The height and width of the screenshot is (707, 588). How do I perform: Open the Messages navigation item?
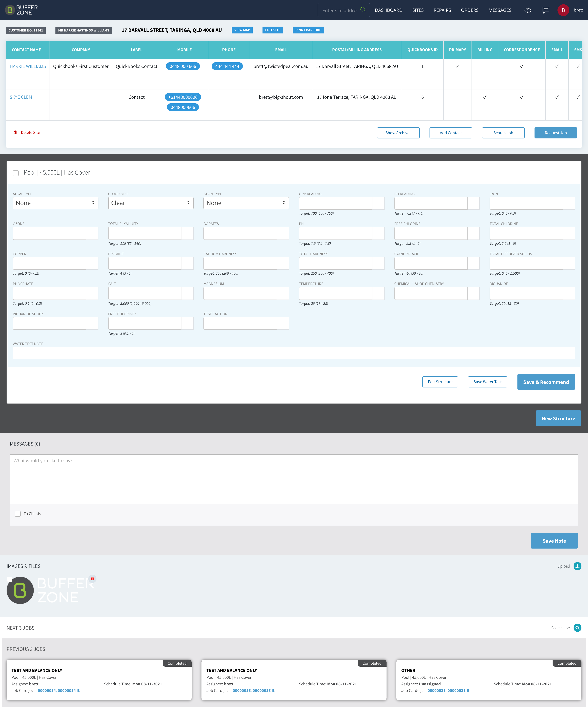point(500,10)
